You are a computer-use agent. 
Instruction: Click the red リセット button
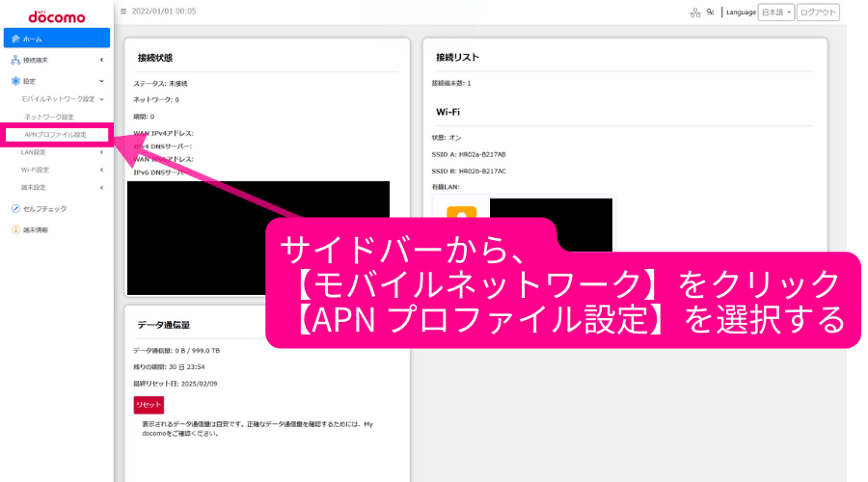click(x=149, y=405)
